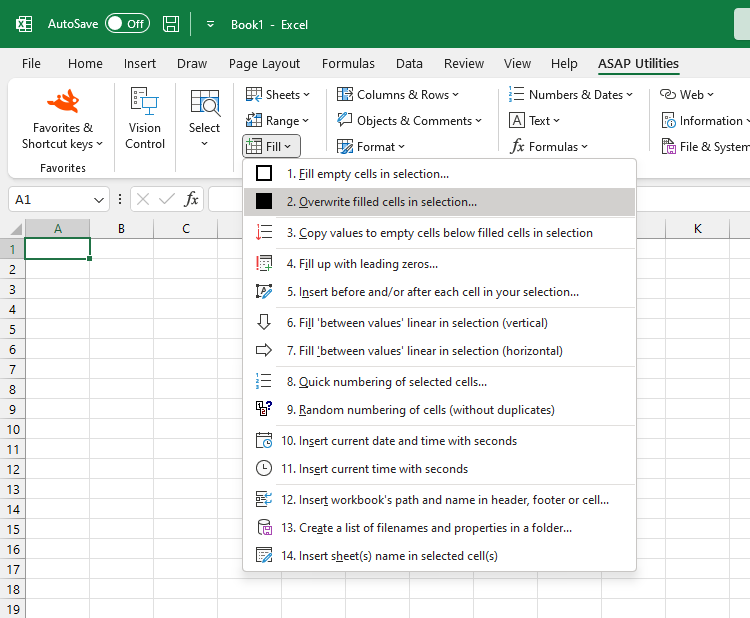Click the Name Box showing A1

[52, 199]
